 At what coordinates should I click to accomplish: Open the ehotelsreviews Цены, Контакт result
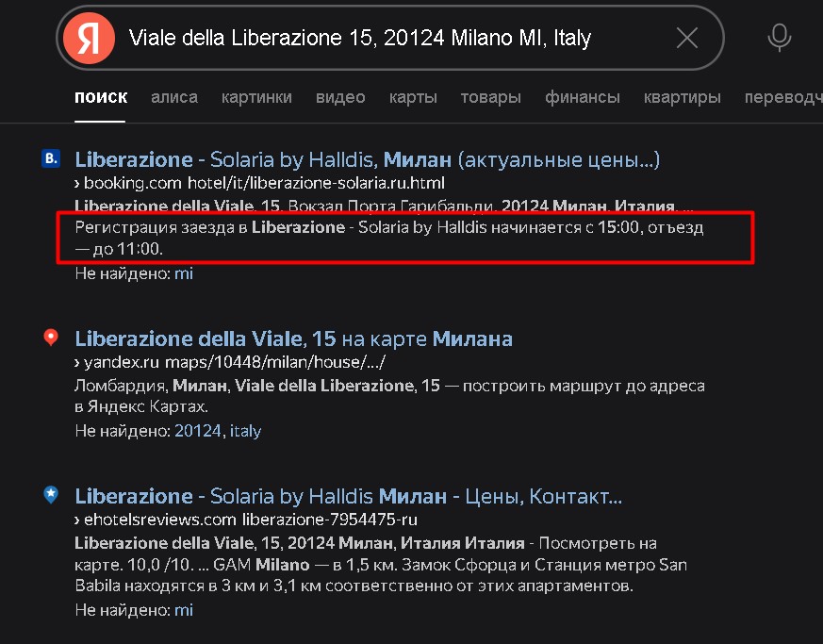pos(348,495)
